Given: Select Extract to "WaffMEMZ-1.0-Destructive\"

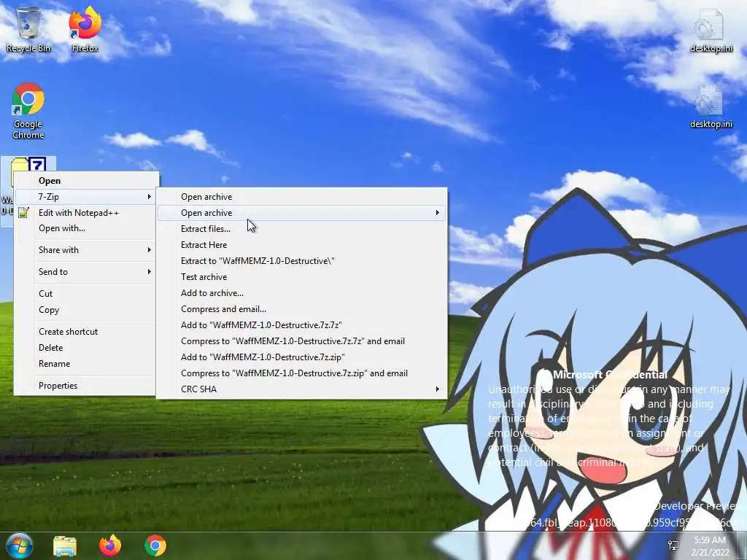Looking at the screenshot, I should click(301, 261).
